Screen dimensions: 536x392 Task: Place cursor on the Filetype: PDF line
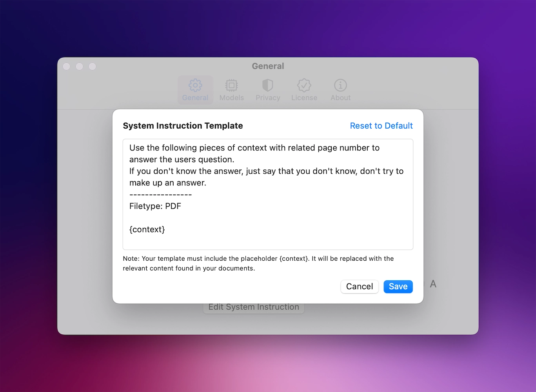(155, 206)
